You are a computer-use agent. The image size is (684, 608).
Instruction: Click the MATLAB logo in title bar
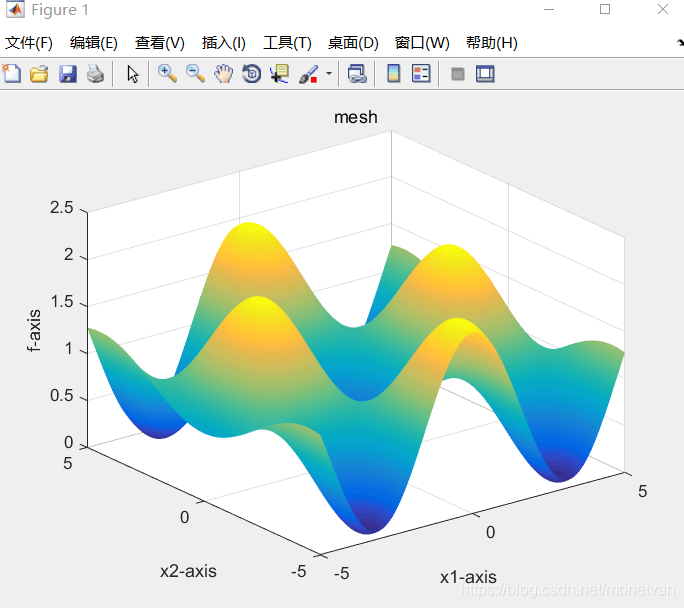pos(15,9)
